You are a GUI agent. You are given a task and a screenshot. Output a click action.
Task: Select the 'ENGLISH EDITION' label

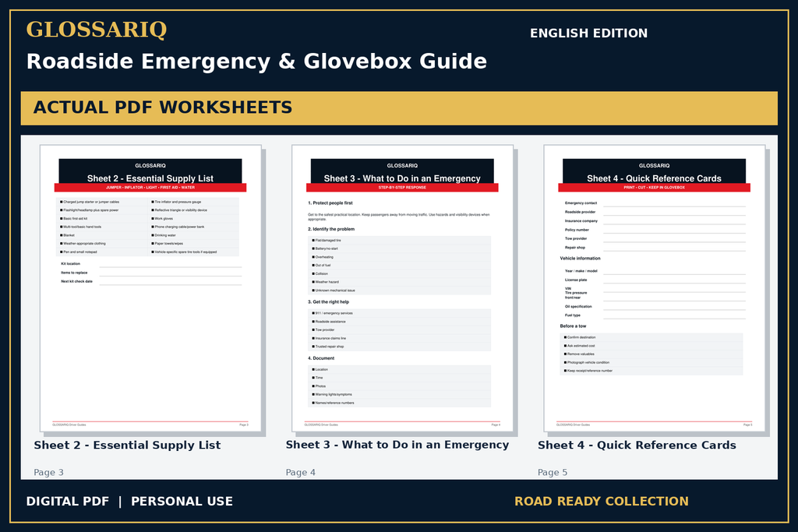click(x=589, y=33)
